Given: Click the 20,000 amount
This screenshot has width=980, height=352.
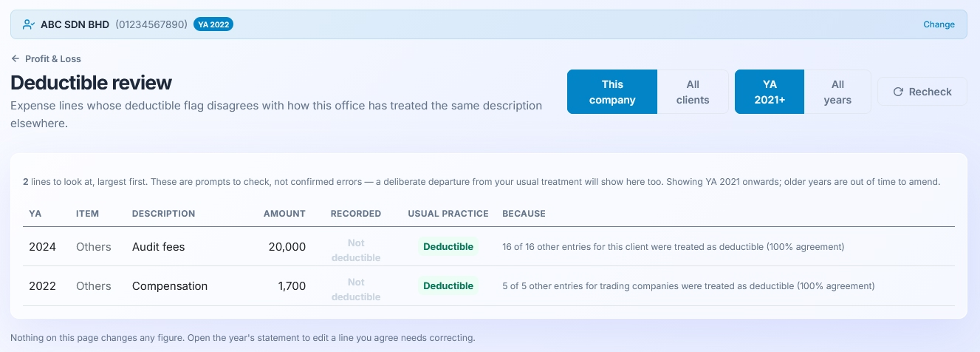Looking at the screenshot, I should pos(287,247).
